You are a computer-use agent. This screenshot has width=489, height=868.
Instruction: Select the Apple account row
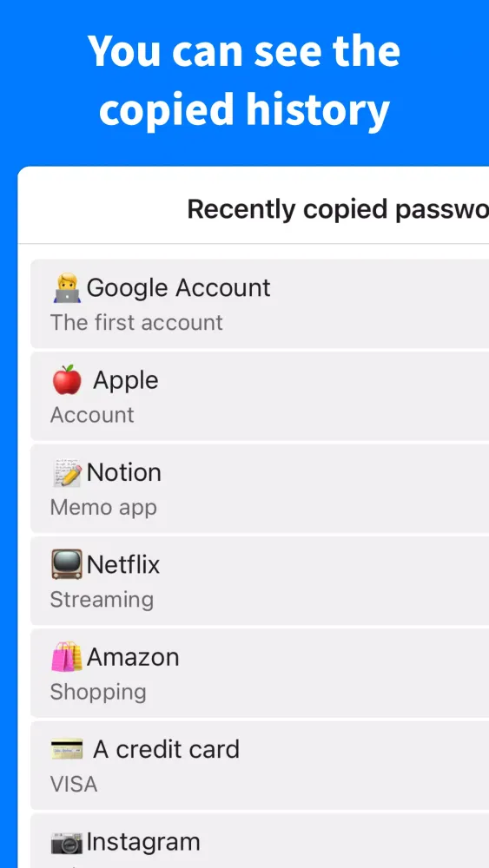260,397
